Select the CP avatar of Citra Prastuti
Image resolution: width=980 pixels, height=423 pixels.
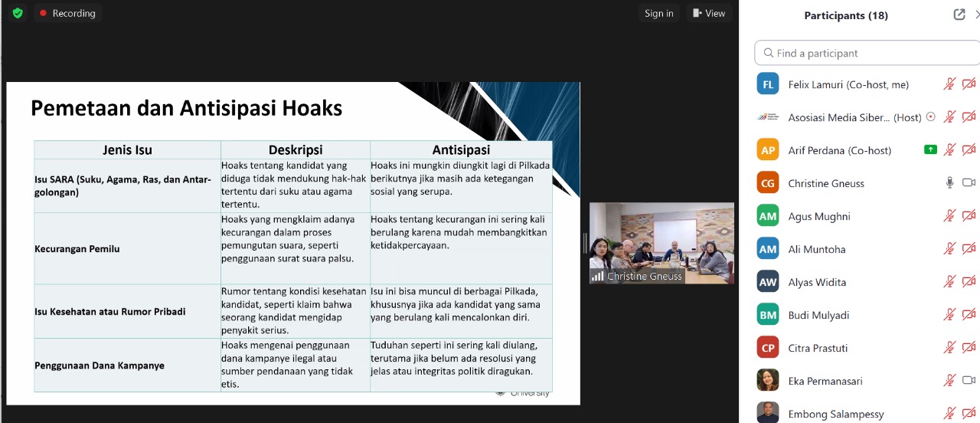[768, 348]
